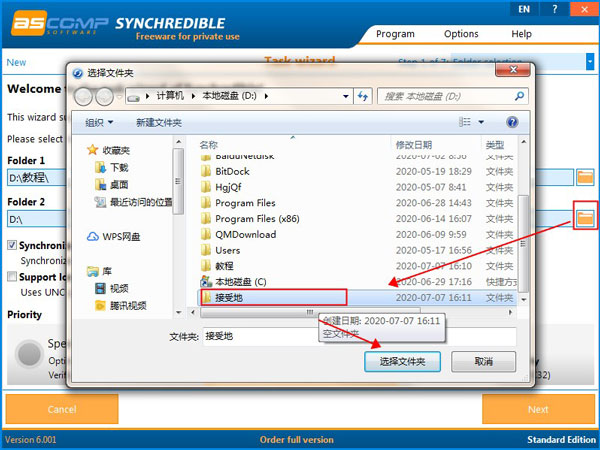Click the forward navigation arrow in dialog

pos(104,97)
